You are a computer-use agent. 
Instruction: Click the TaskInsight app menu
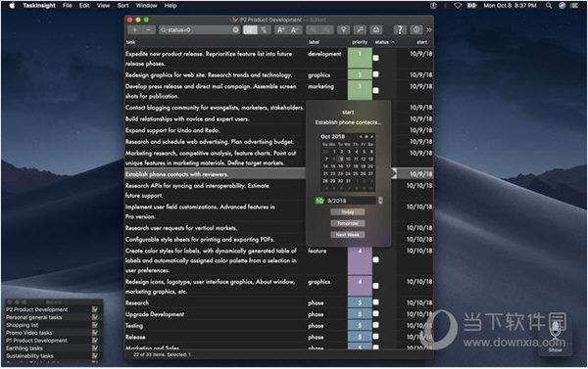tap(39, 6)
